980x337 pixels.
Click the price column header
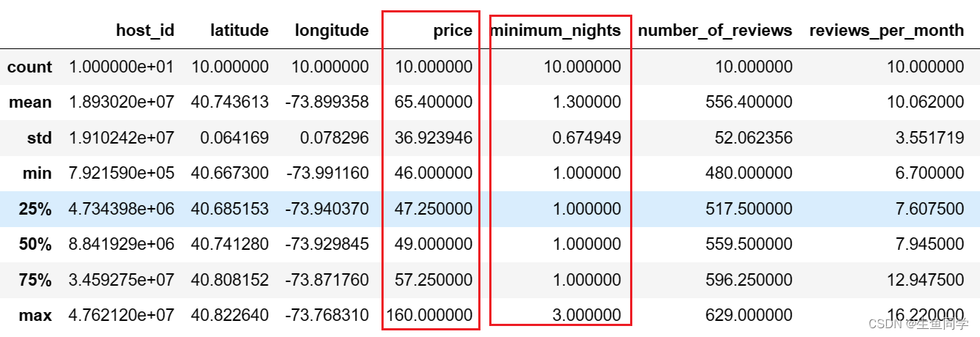point(453,31)
